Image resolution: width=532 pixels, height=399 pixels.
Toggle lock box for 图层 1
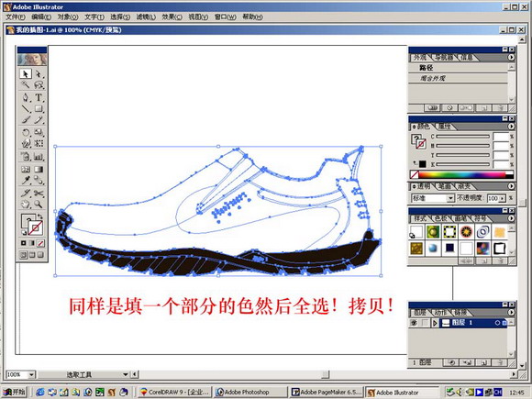[x=425, y=323]
